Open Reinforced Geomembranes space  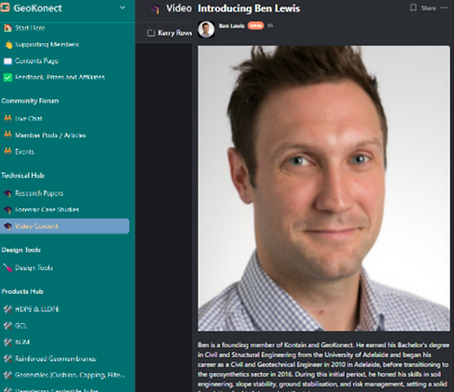[x=55, y=359]
